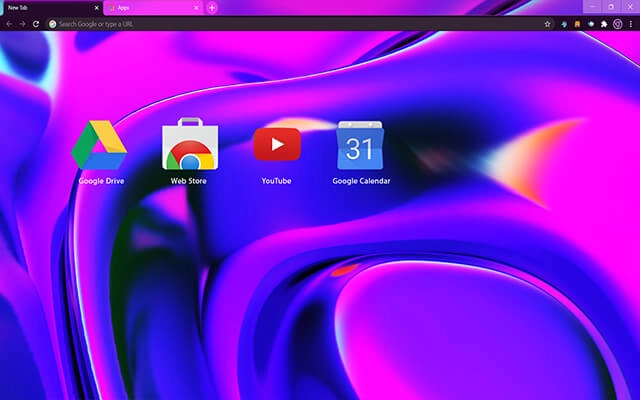This screenshot has height=400, width=640.
Task: Switch to the New Tab tab
Action: point(52,8)
